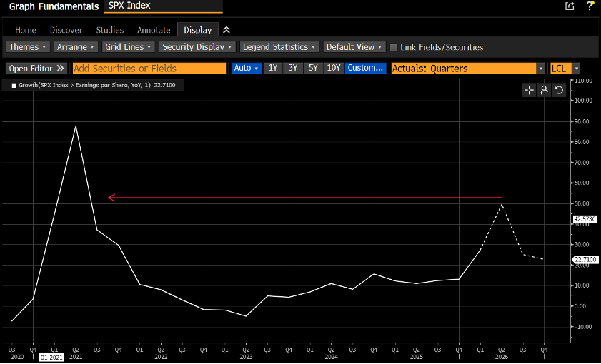
Task: Click the 42.5730 y-axis value label
Action: coord(585,219)
